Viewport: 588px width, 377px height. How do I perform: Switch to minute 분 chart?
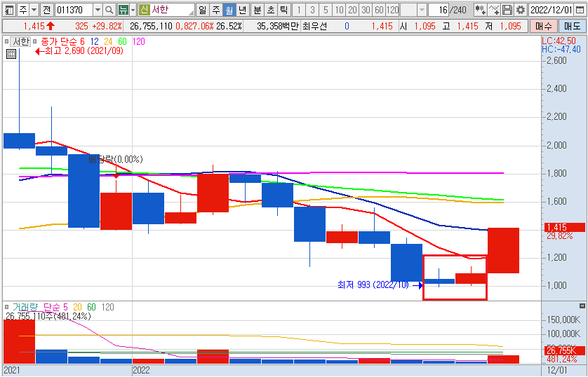pos(258,10)
